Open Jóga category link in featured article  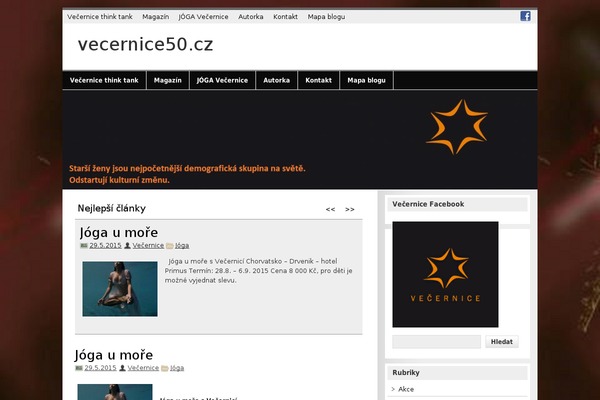pos(182,245)
